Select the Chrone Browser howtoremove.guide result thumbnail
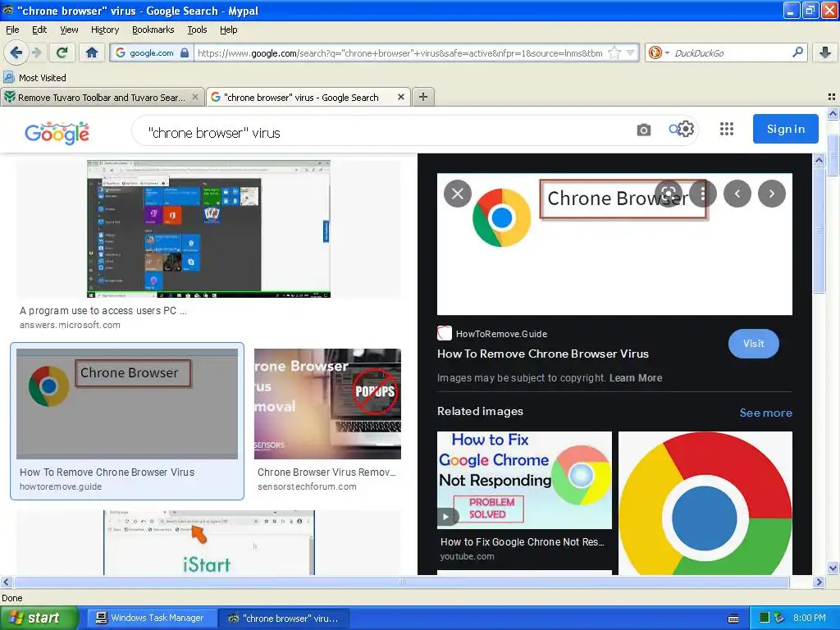The width and height of the screenshot is (840, 630). coord(127,404)
